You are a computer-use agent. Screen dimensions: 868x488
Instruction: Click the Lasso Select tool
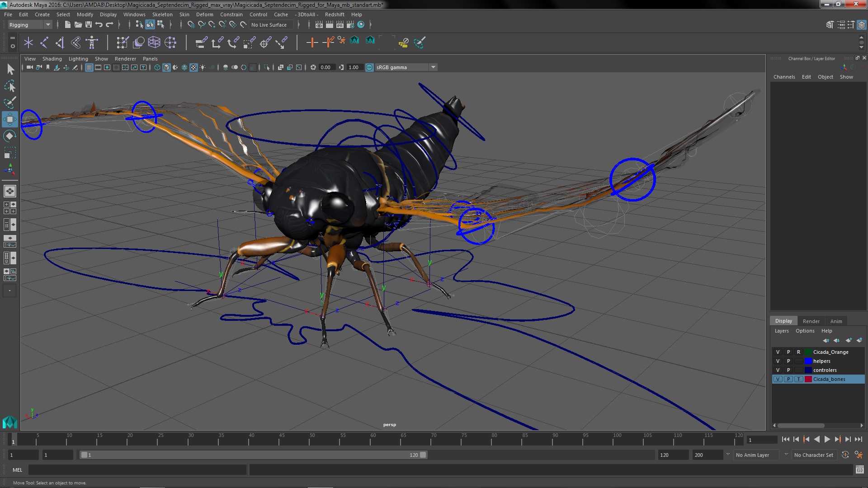[9, 86]
